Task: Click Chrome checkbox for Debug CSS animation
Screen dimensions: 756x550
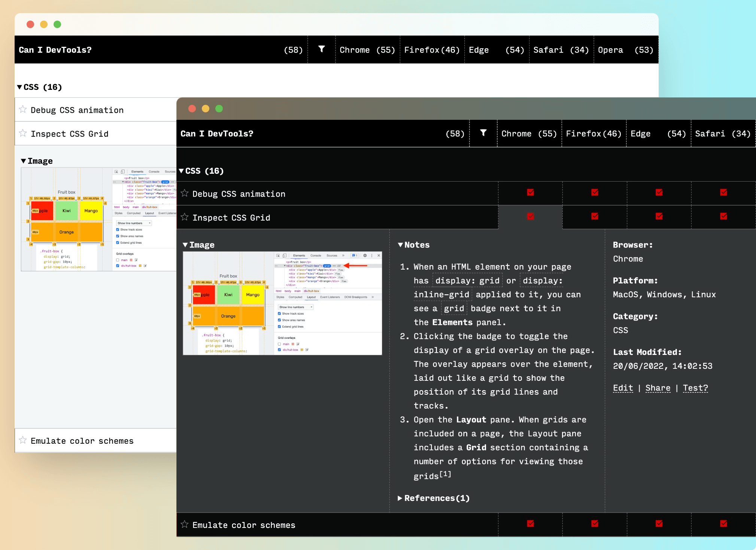Action: [x=530, y=192]
